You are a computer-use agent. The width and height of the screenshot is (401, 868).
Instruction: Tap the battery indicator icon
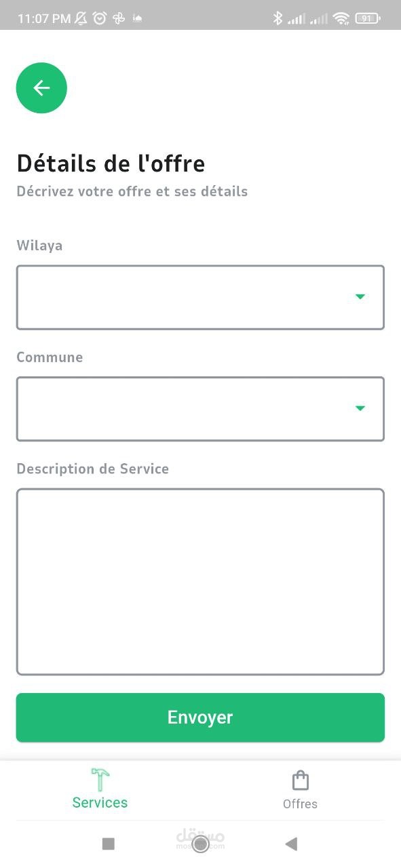[x=368, y=18]
